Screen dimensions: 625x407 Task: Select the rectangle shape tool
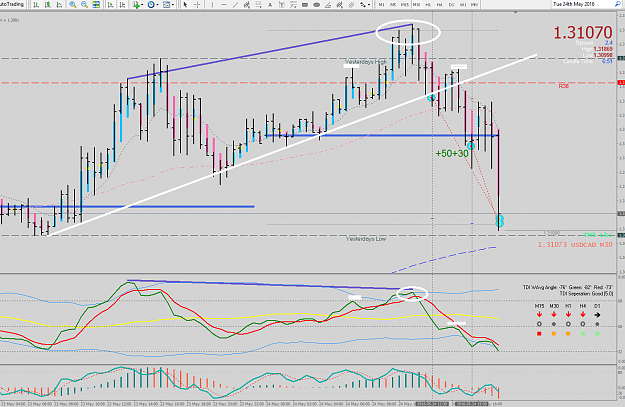tap(305, 5)
